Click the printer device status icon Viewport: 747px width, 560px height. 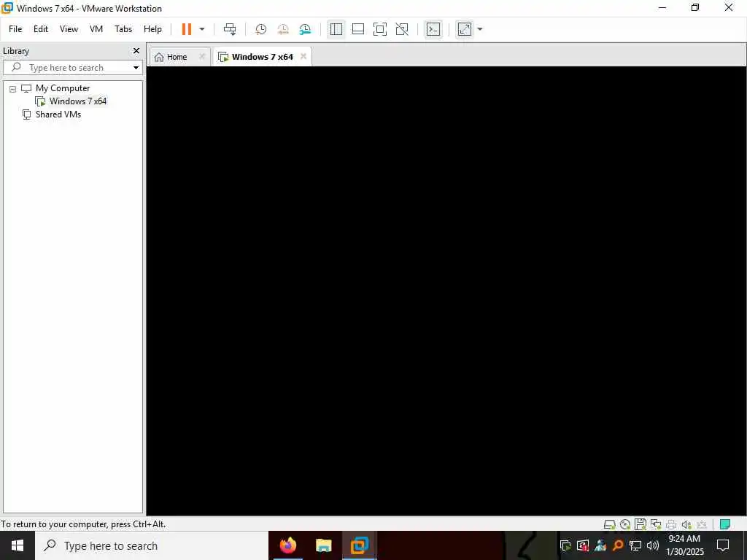coord(671,525)
